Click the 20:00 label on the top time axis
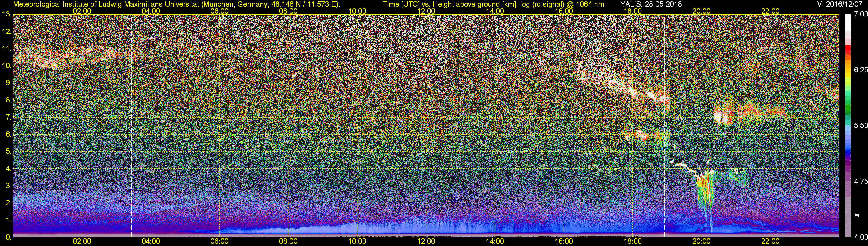Screen dimensions: 868x246 pos(702,11)
